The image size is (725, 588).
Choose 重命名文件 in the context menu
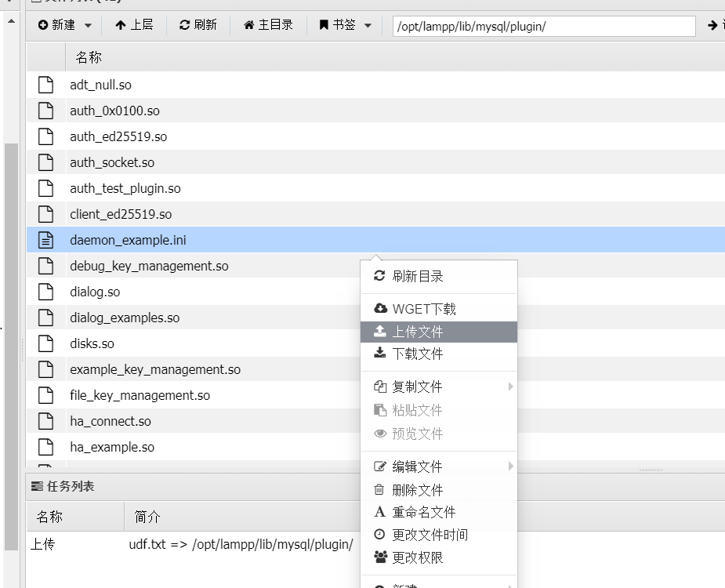[x=439, y=513]
